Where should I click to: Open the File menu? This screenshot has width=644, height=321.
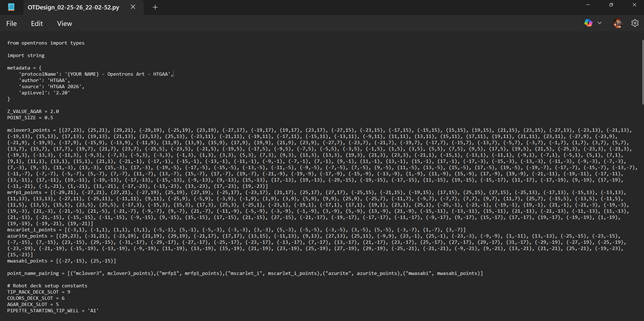point(12,23)
